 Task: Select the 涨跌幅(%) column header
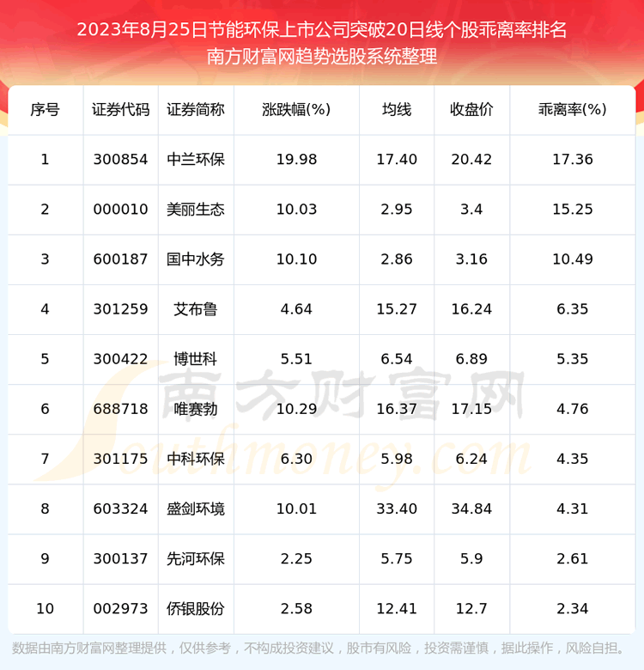coord(296,109)
